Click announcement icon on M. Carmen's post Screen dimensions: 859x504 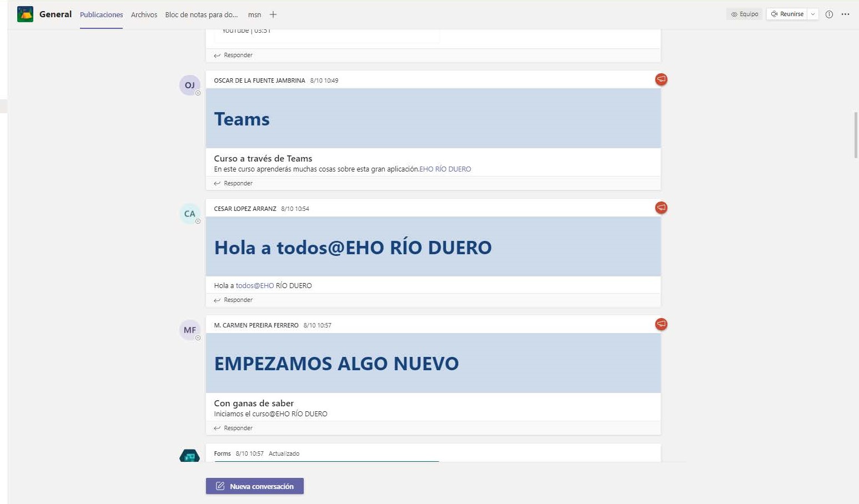(x=661, y=324)
